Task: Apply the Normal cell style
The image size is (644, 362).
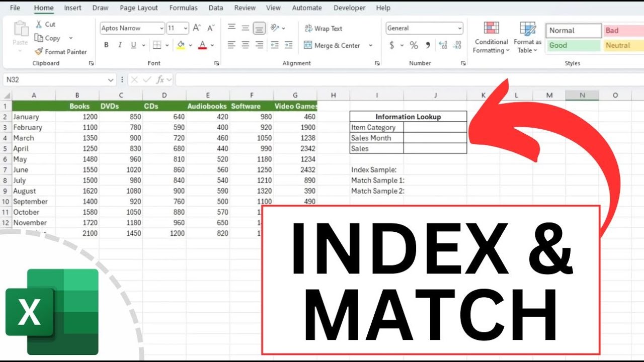Action: [574, 31]
